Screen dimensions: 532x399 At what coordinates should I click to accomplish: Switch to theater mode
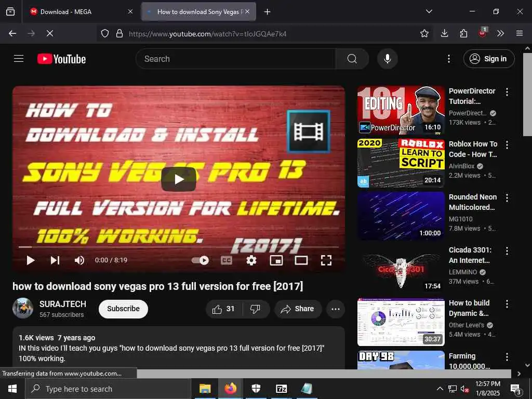point(301,260)
